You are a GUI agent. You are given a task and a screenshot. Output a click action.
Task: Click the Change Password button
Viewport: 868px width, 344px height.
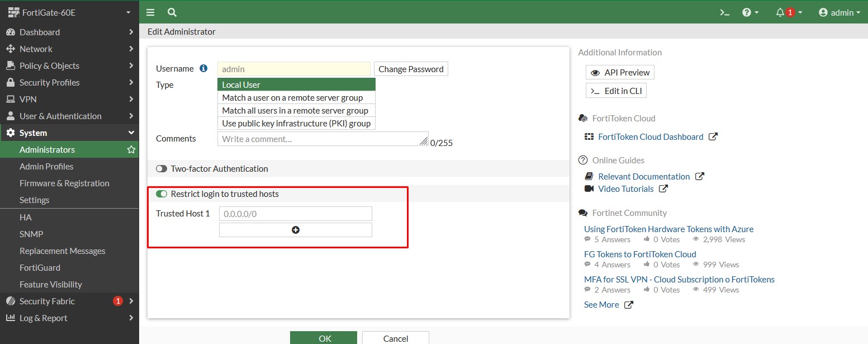click(411, 69)
